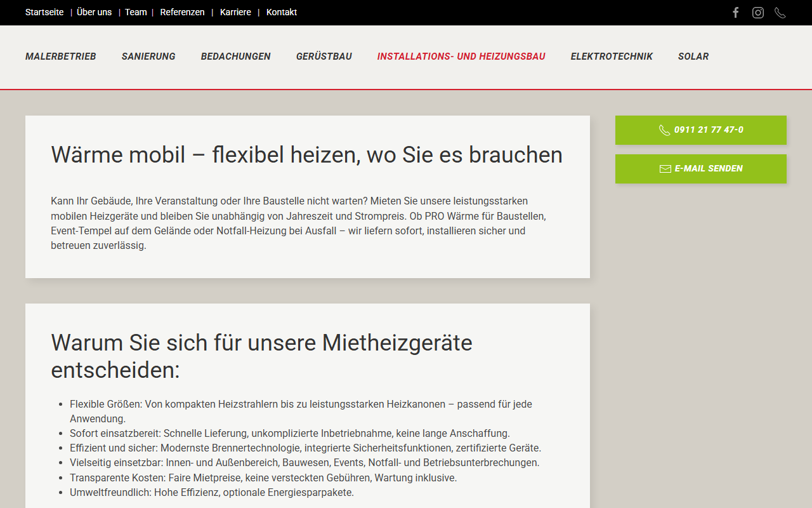Open the Sanierung menu item
Image resolution: width=812 pixels, height=508 pixels.
pyautogui.click(x=148, y=57)
